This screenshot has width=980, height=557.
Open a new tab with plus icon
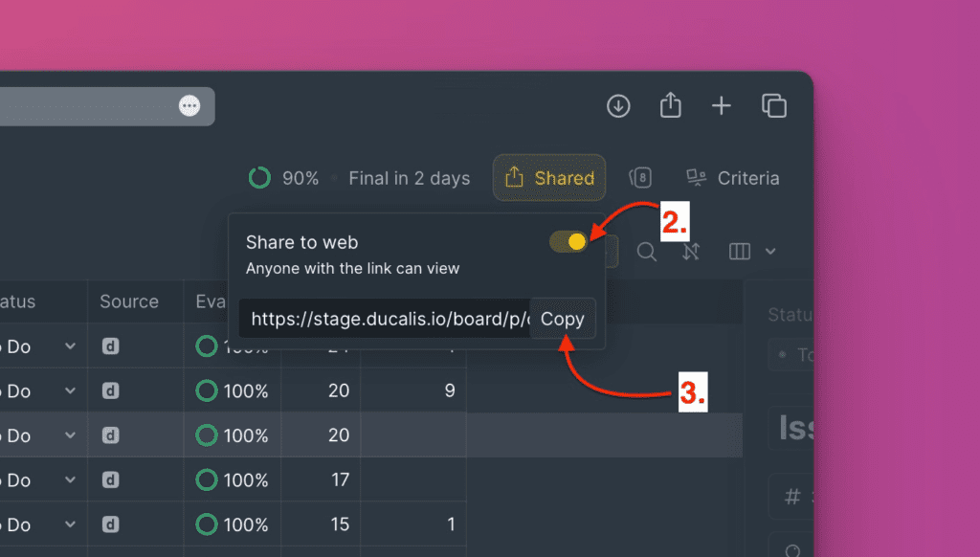pyautogui.click(x=722, y=106)
